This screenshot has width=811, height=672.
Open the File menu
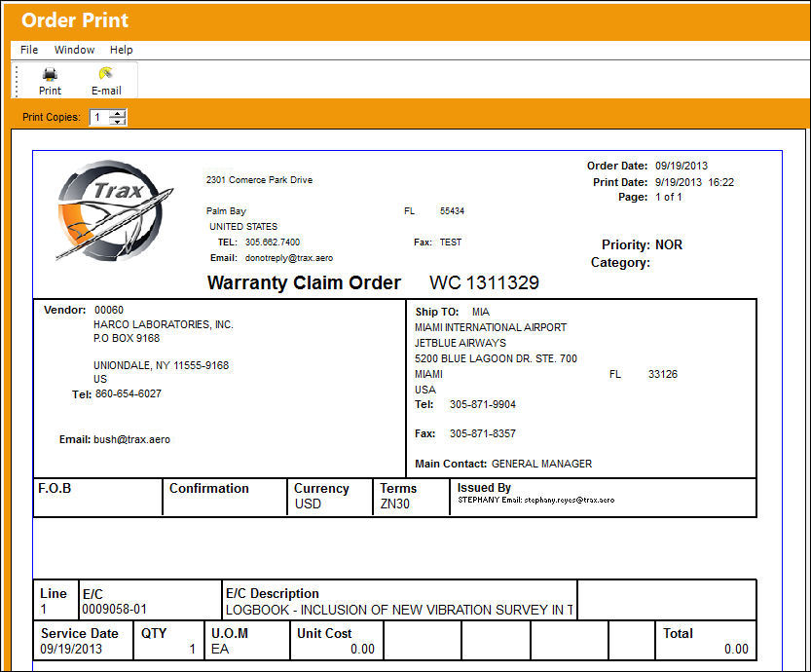pyautogui.click(x=29, y=50)
